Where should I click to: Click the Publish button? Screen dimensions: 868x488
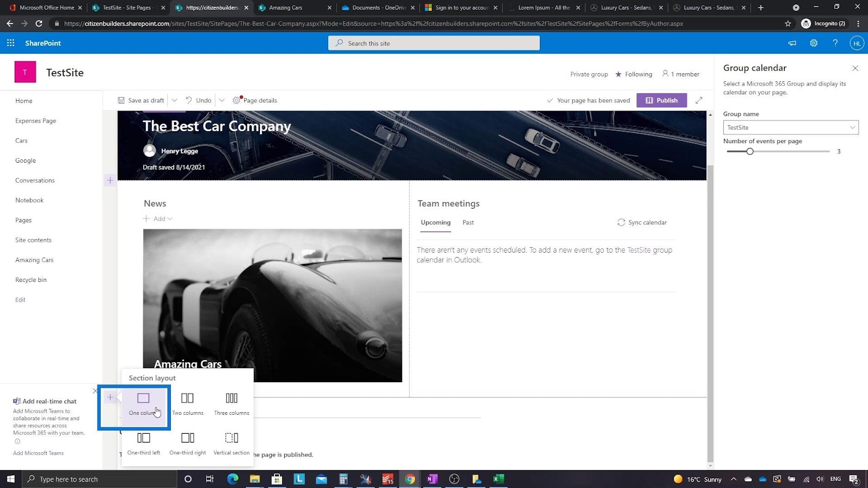pyautogui.click(x=661, y=100)
